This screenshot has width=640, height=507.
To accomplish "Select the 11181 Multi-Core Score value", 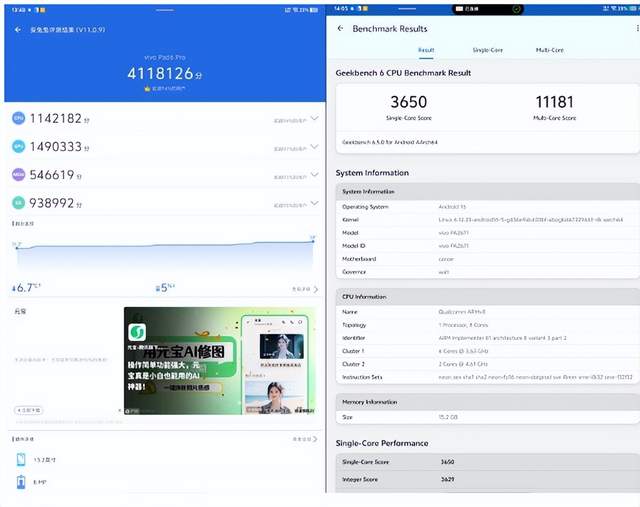I will click(554, 102).
